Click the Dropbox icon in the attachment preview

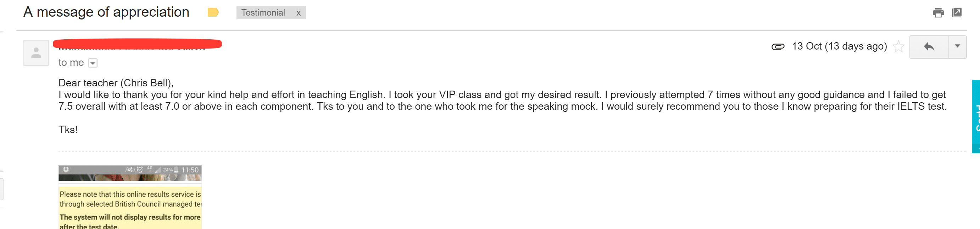pos(66,170)
